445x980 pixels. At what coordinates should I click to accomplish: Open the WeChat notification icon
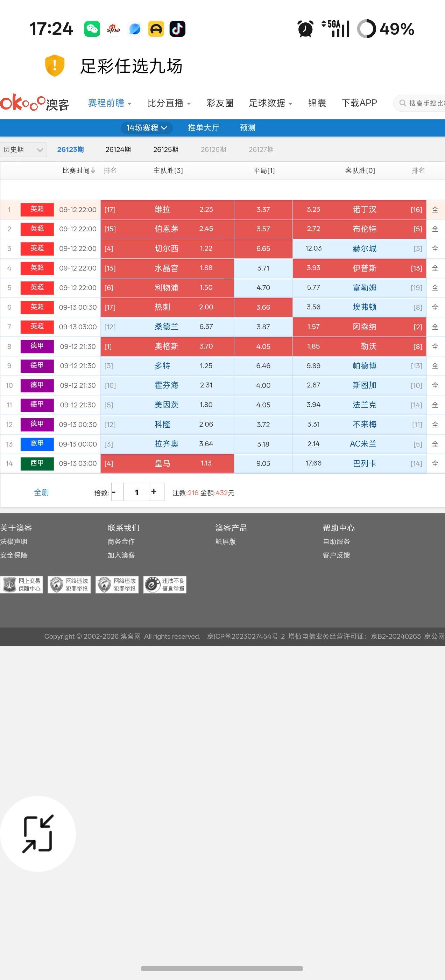point(92,29)
